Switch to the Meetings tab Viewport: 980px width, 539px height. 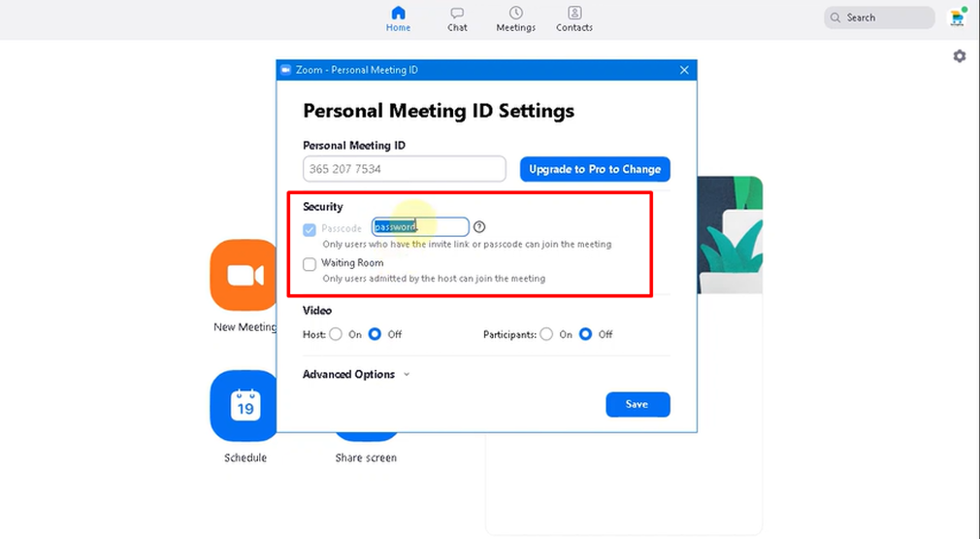tap(515, 14)
